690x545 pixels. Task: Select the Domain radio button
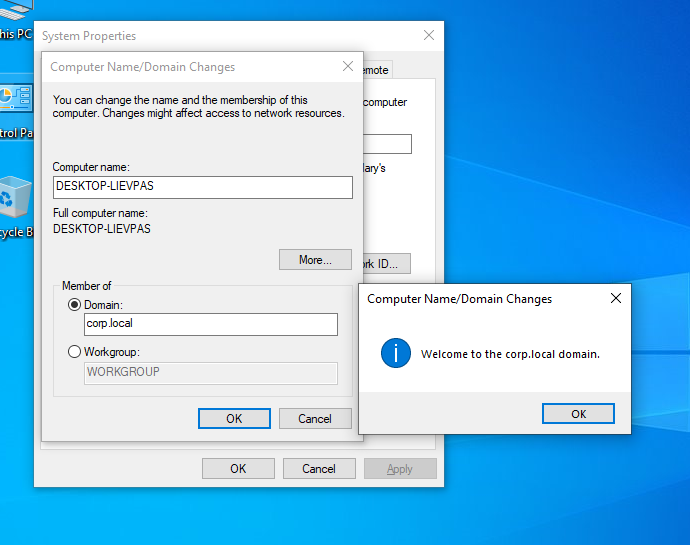(x=74, y=305)
